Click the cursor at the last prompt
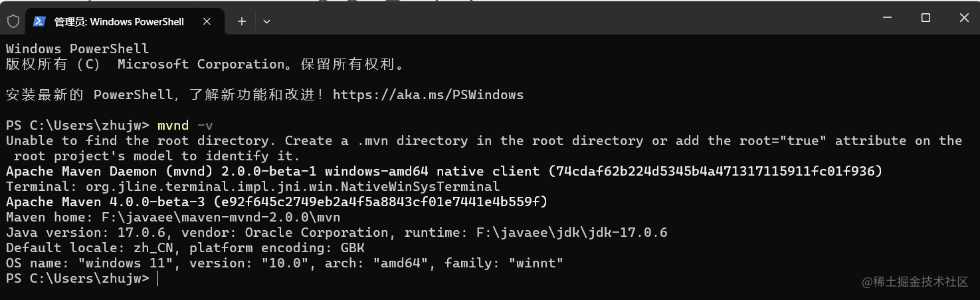This screenshot has height=300, width=980. pos(158,279)
